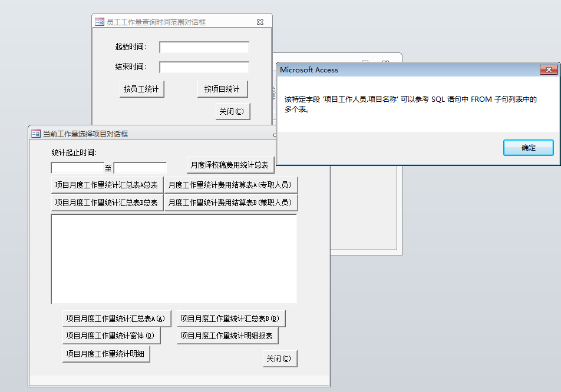Screen dimensions: 561x392
Task: Click 项目月度工作量统计汇总表A(A) button
Action: (117, 319)
